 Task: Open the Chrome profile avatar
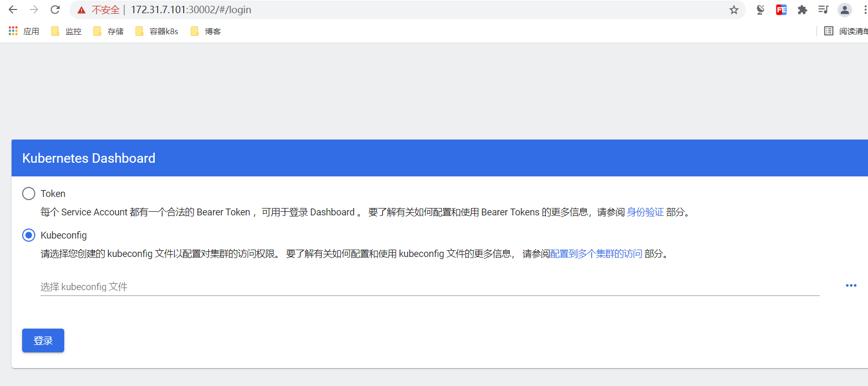point(844,10)
